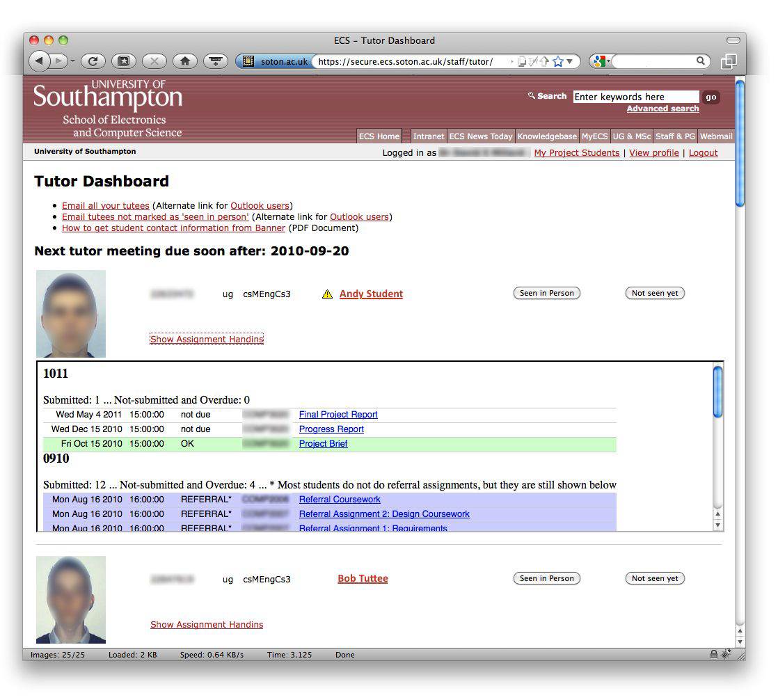Reload the page with the refresh icon

(93, 61)
